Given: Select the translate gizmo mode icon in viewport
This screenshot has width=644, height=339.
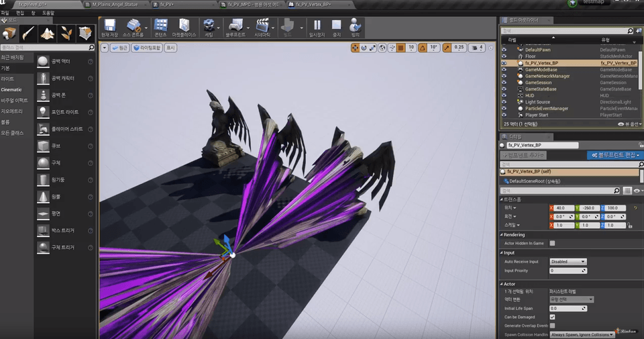Looking at the screenshot, I should (355, 48).
